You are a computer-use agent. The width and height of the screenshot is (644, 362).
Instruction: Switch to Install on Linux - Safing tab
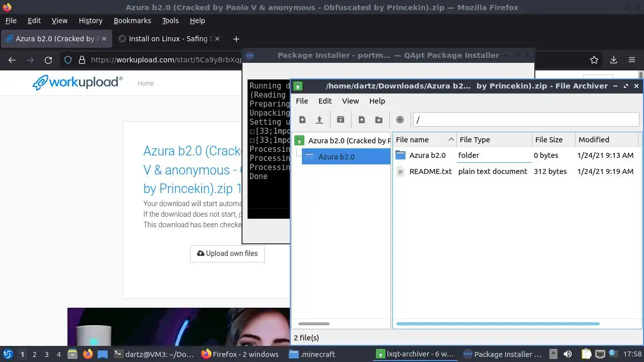click(169, 39)
